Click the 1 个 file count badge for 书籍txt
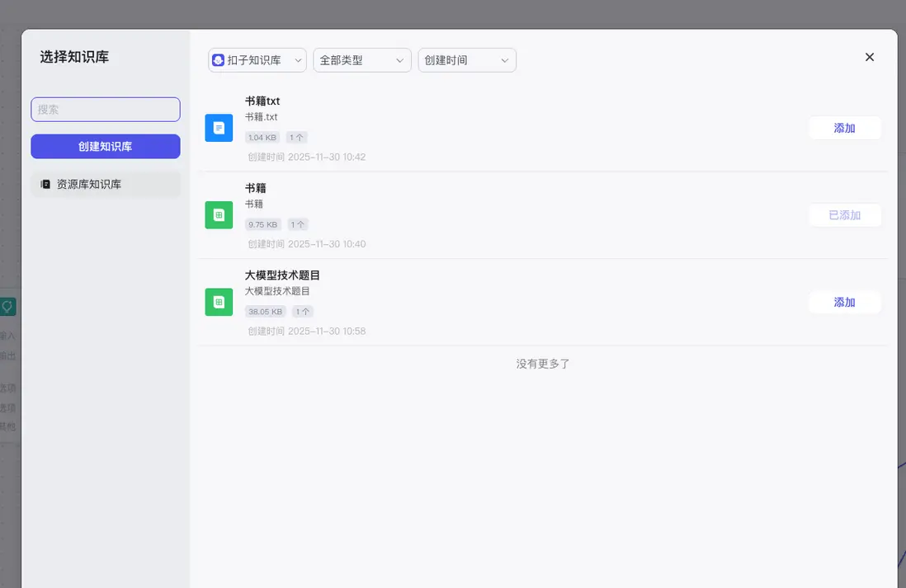The height and width of the screenshot is (588, 906). [296, 137]
